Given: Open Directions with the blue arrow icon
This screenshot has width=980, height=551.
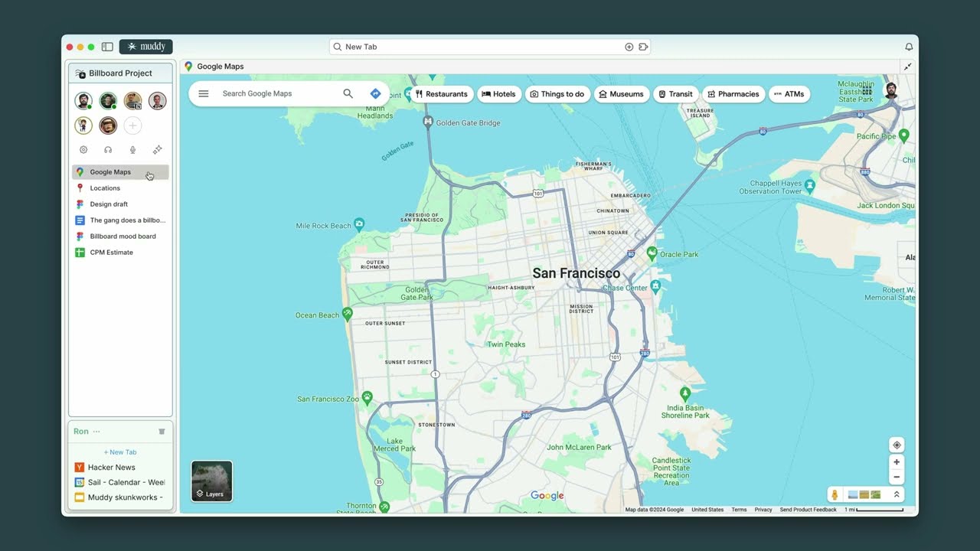Looking at the screenshot, I should tap(375, 94).
